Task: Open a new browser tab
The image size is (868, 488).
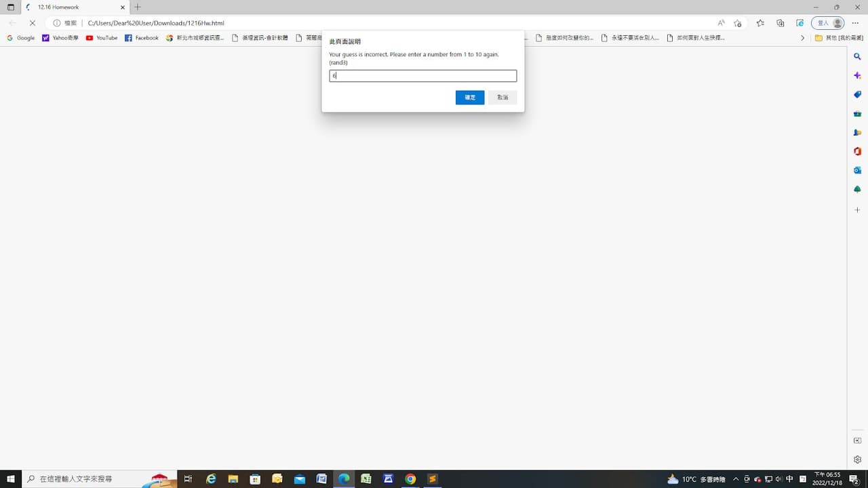Action: click(x=138, y=7)
